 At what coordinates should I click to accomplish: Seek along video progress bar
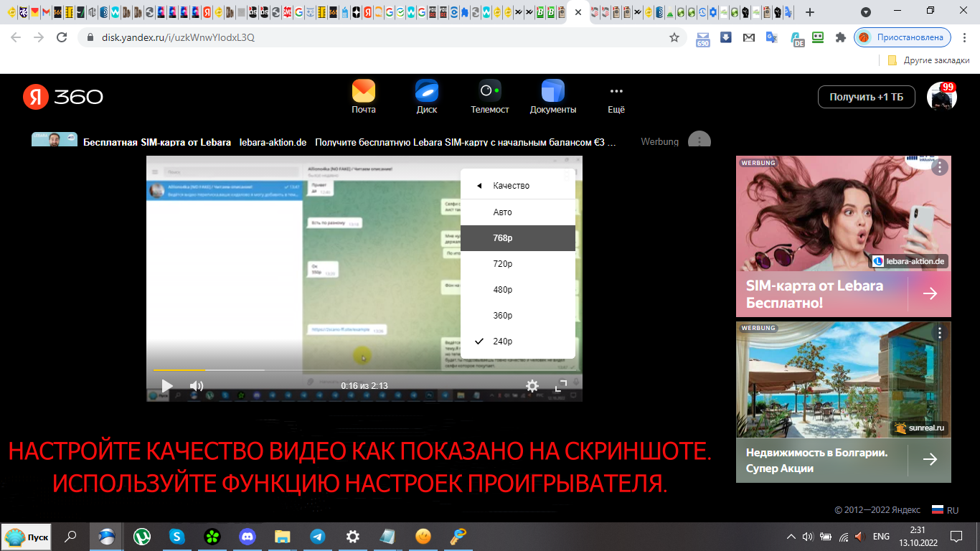[x=364, y=370]
